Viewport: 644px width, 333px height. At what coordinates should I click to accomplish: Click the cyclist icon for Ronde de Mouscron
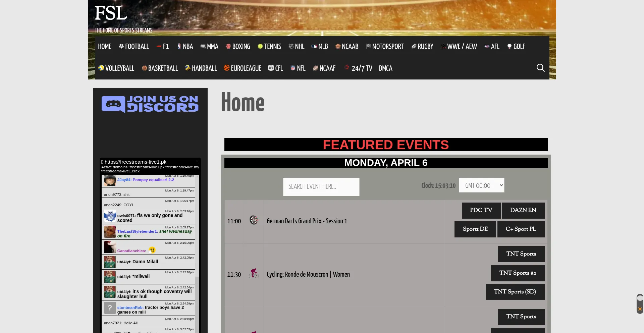254,273
